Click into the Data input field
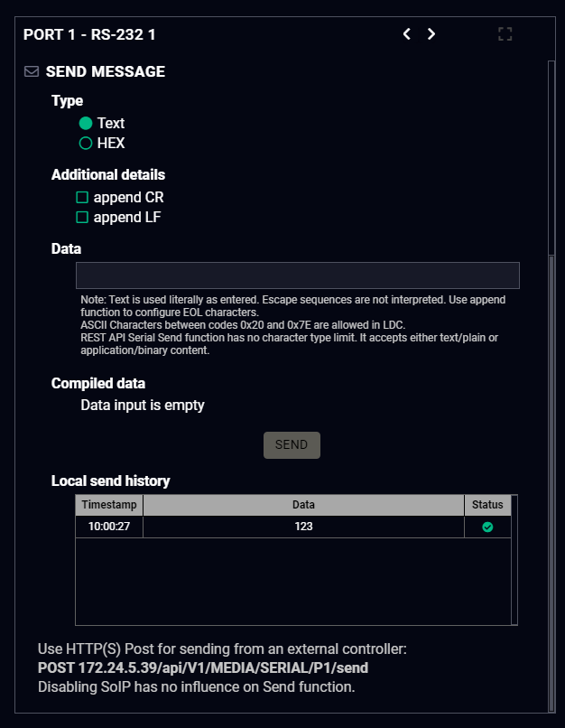The image size is (565, 728). click(297, 275)
